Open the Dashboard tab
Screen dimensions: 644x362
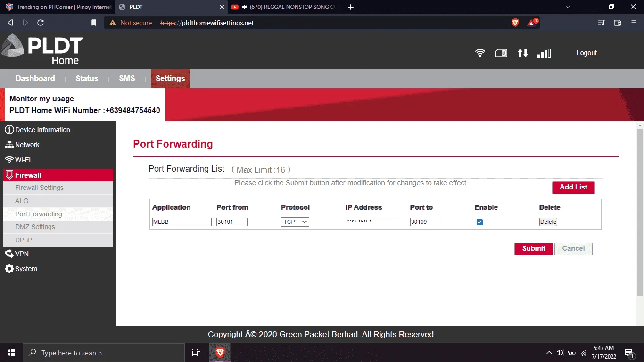pyautogui.click(x=35, y=79)
